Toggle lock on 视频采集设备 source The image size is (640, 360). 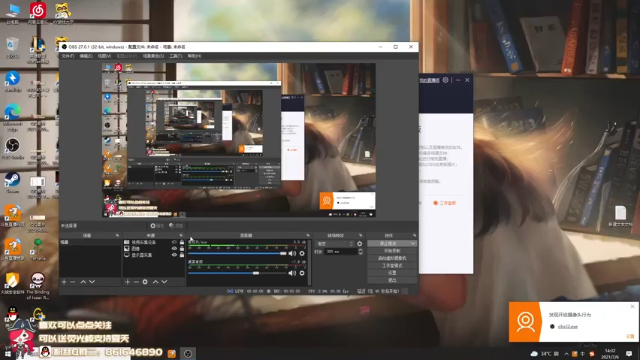click(182, 242)
